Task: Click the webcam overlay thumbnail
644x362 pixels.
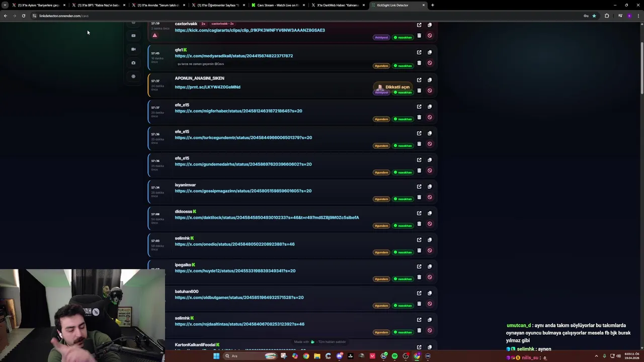Action: [83, 316]
